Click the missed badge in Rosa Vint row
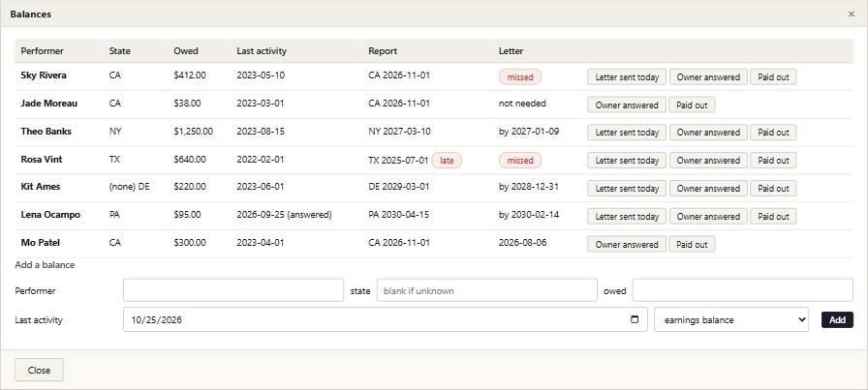Screen dimensions: 868x390 point(520,161)
